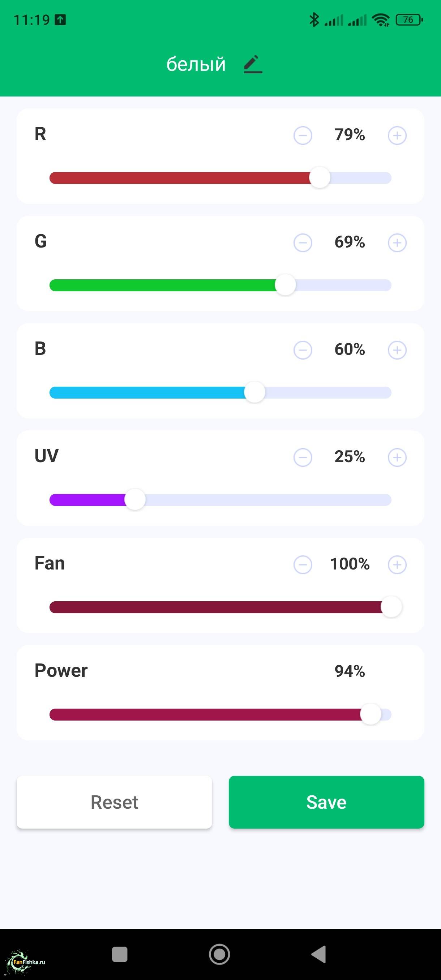Increase the R value with the plus icon
This screenshot has width=441, height=980.
click(397, 136)
